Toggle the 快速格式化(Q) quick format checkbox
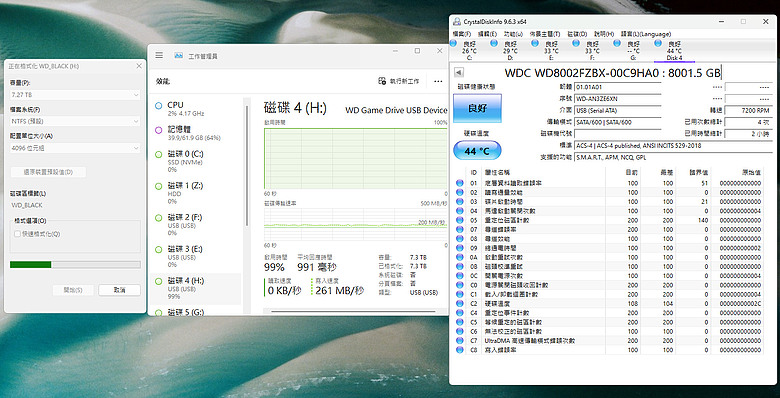 [x=17, y=233]
